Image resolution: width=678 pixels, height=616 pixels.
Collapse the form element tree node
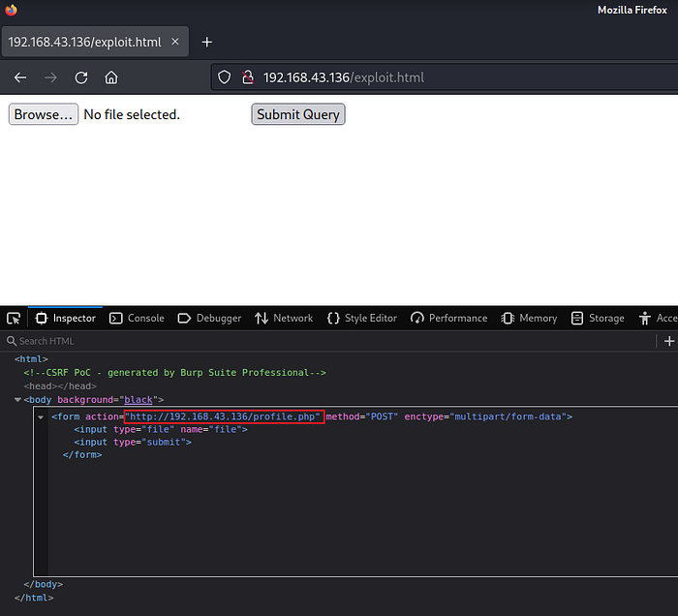[x=42, y=417]
